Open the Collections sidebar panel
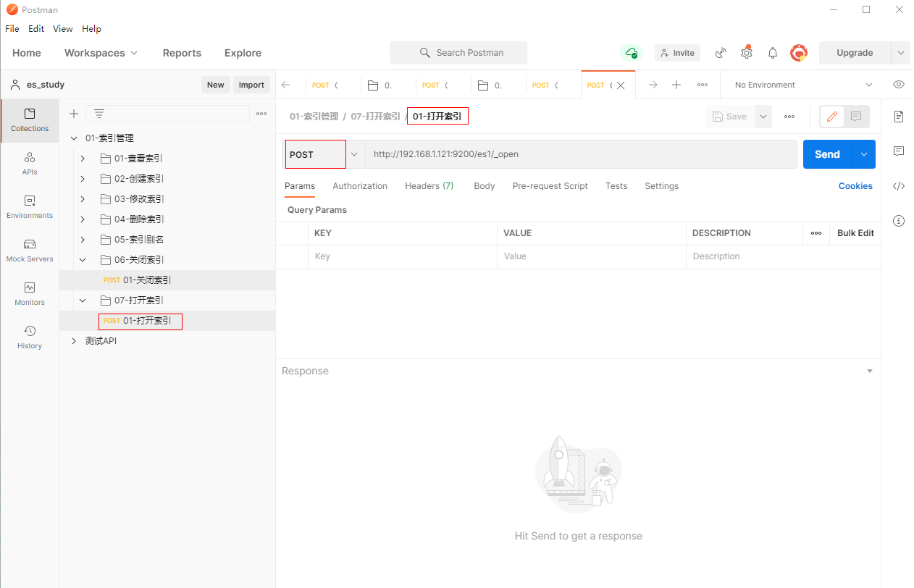Screen dimensions: 914x588 click(30, 120)
